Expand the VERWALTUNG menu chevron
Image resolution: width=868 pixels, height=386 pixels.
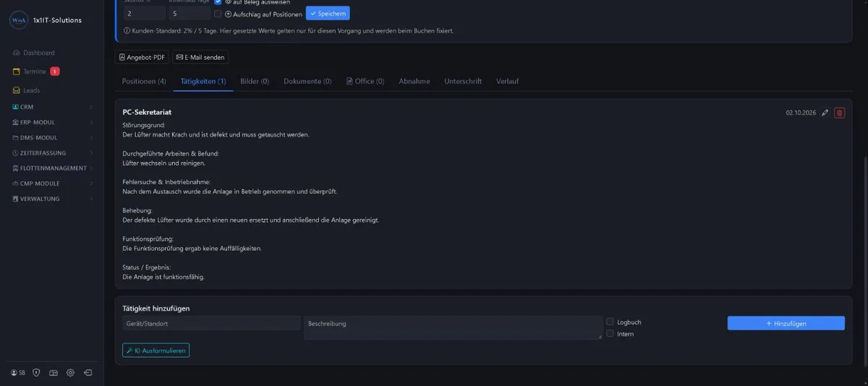click(91, 198)
